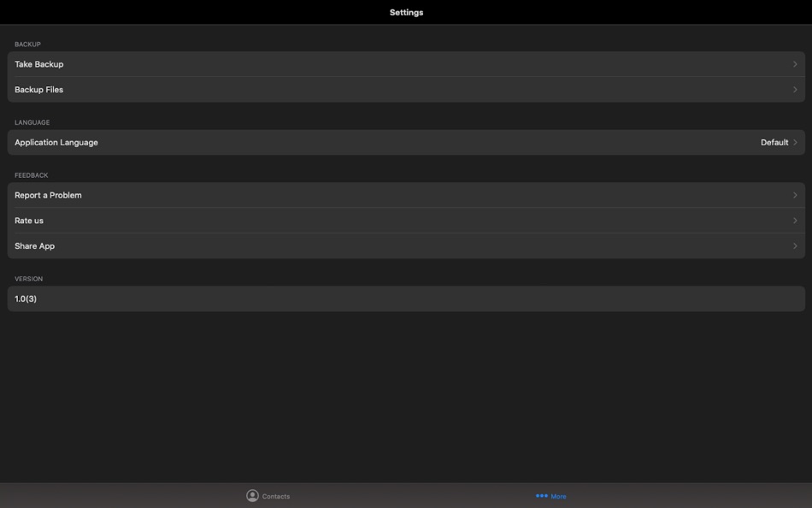Click the FEEDBACK section header
812x508 pixels.
[x=31, y=175]
